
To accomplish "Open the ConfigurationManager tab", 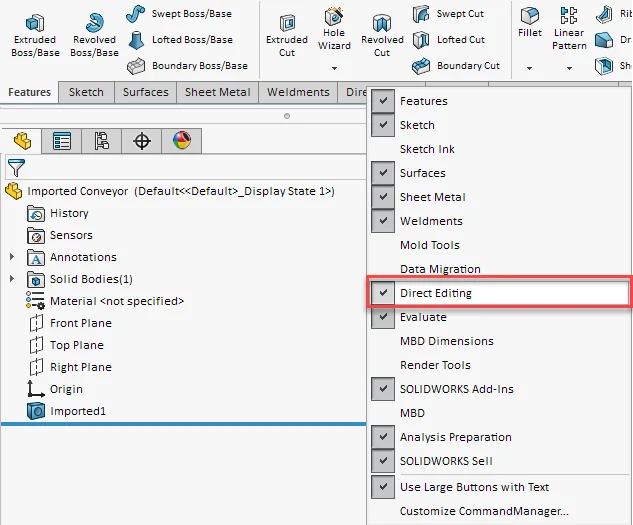I will [x=102, y=141].
